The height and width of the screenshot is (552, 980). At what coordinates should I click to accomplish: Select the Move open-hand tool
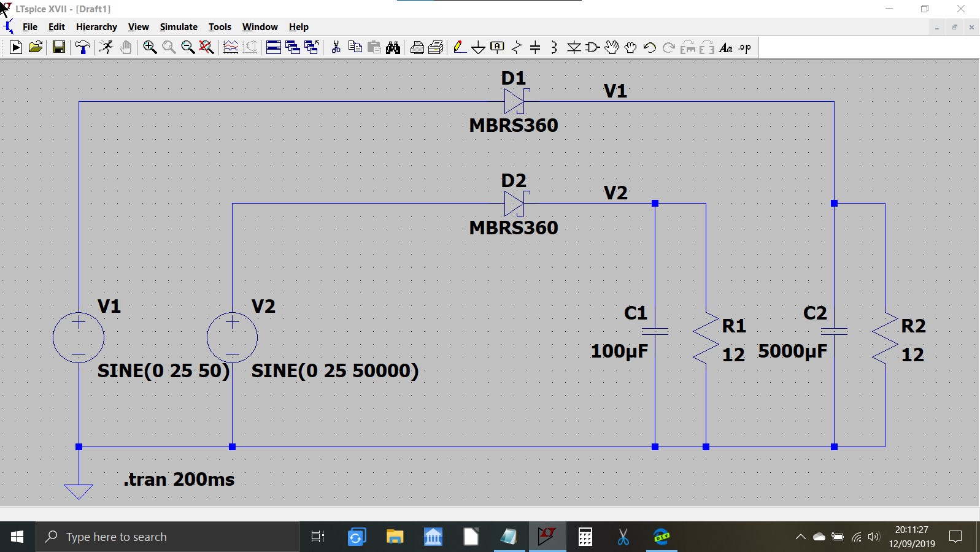(612, 47)
